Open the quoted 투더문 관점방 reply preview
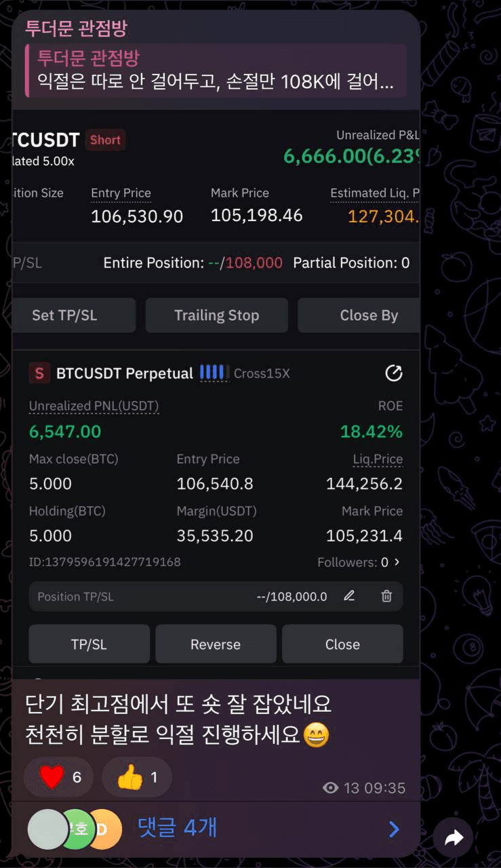This screenshot has width=501, height=868. (216, 71)
